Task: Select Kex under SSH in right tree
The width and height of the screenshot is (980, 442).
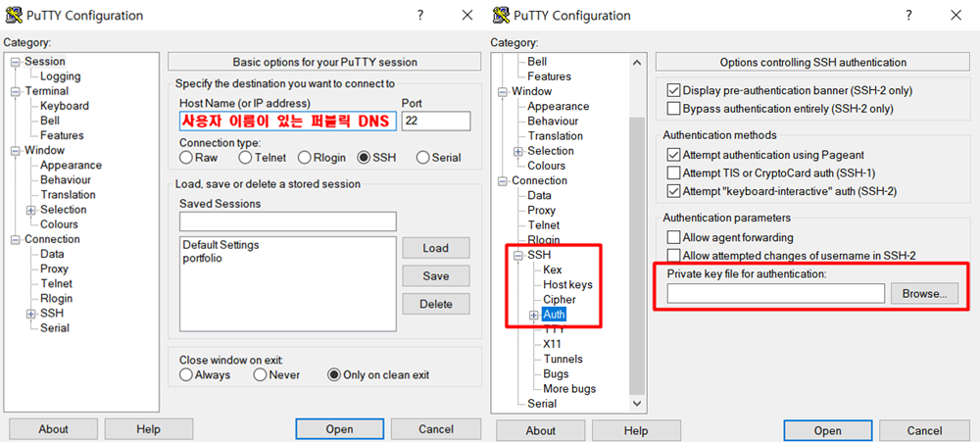Action: [553, 270]
